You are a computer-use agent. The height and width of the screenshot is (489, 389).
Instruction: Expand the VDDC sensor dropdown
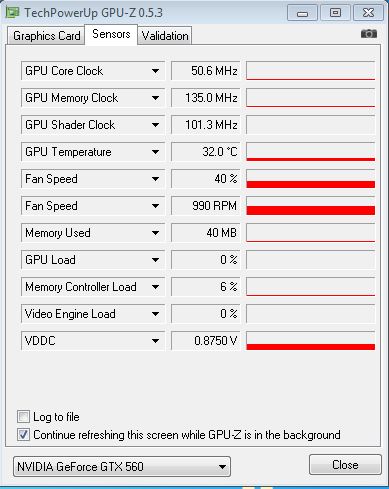155,341
